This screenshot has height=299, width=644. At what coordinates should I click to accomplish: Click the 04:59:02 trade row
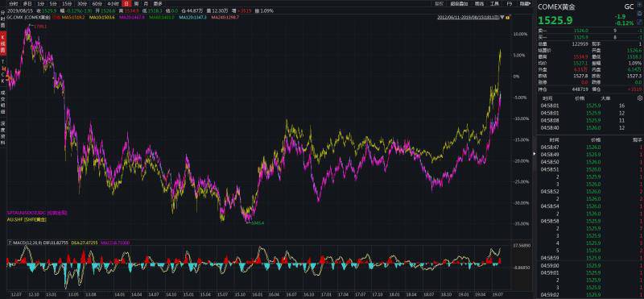coord(590,294)
